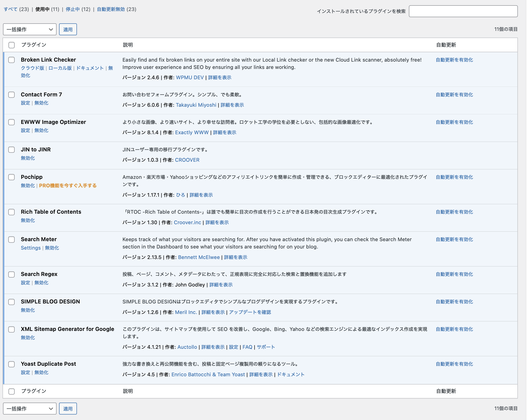Open XML Sitemap Generator サポート link
527x420 pixels.
pos(266,347)
